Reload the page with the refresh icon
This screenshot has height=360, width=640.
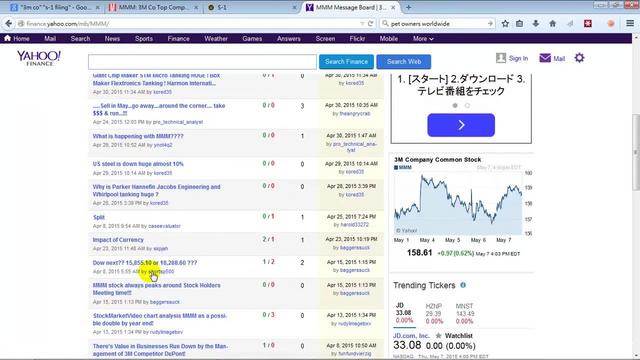371,24
